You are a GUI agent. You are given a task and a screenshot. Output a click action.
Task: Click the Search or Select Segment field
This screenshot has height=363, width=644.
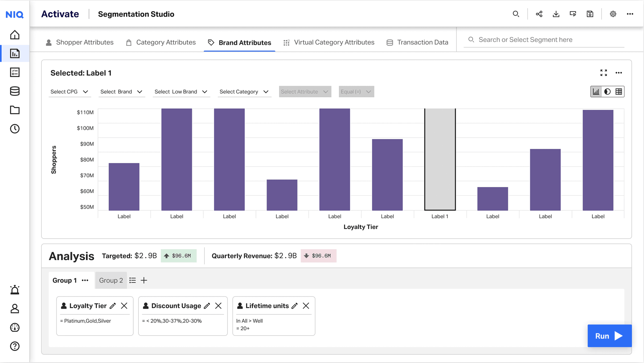coord(544,40)
